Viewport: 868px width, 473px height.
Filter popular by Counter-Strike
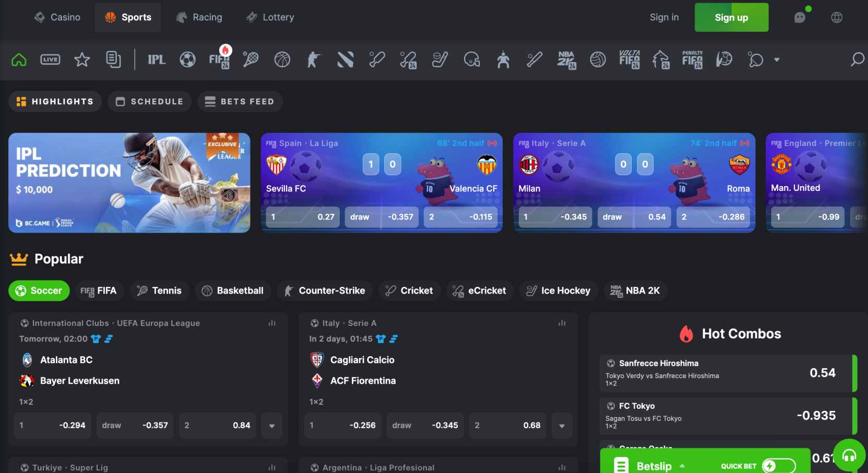point(325,290)
